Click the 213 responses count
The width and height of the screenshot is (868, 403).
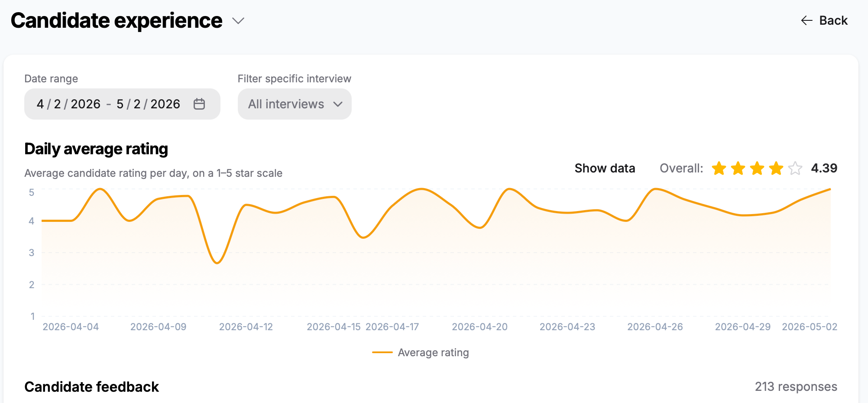pos(796,387)
